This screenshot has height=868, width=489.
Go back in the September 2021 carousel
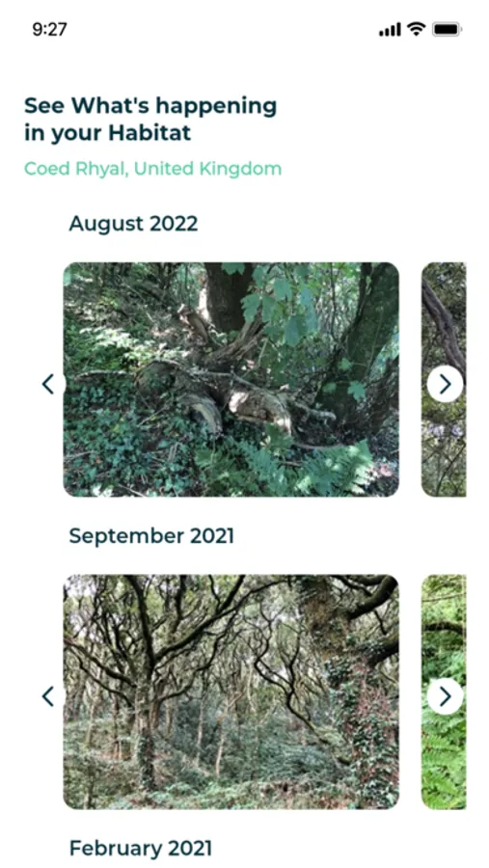tap(48, 695)
